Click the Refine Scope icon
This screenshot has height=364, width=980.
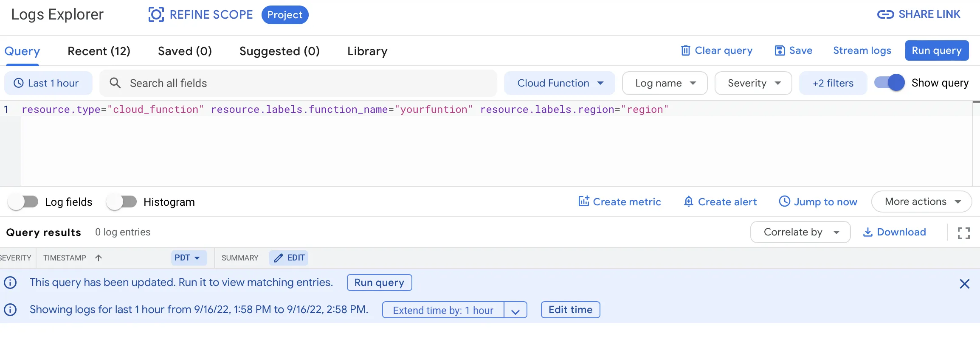(x=156, y=15)
